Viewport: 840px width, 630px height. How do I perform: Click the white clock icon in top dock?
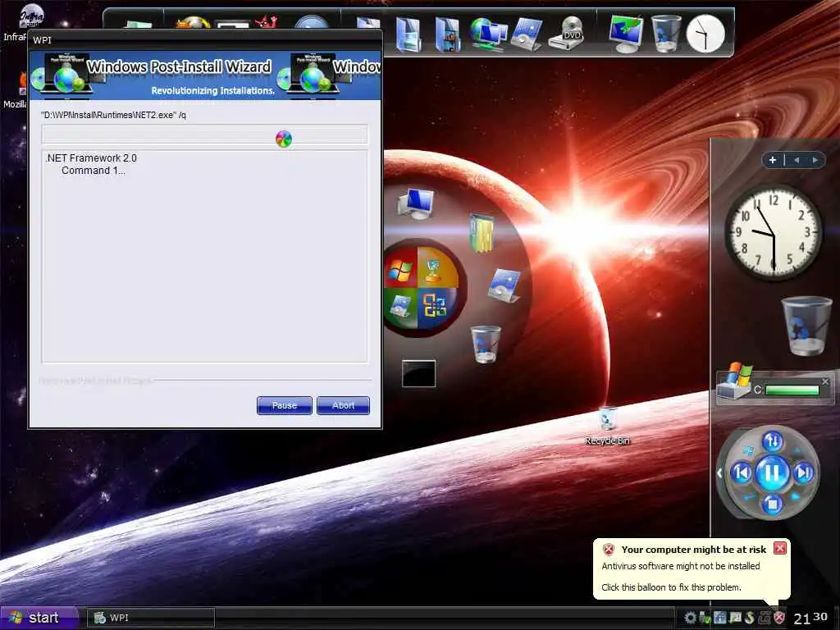(705, 34)
